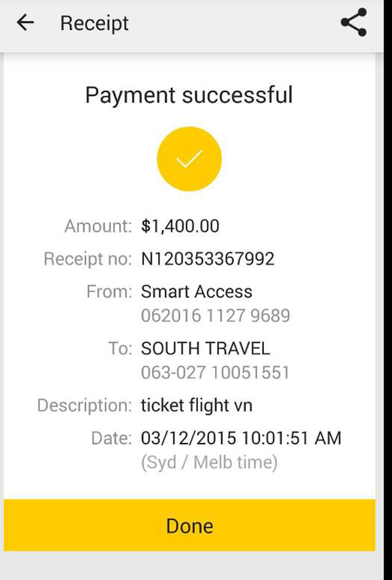The height and width of the screenshot is (580, 392).
Task: Tap the Done button
Action: click(x=189, y=525)
